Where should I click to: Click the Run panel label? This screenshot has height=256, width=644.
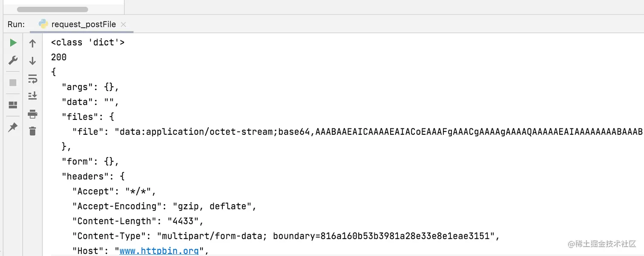pyautogui.click(x=16, y=24)
